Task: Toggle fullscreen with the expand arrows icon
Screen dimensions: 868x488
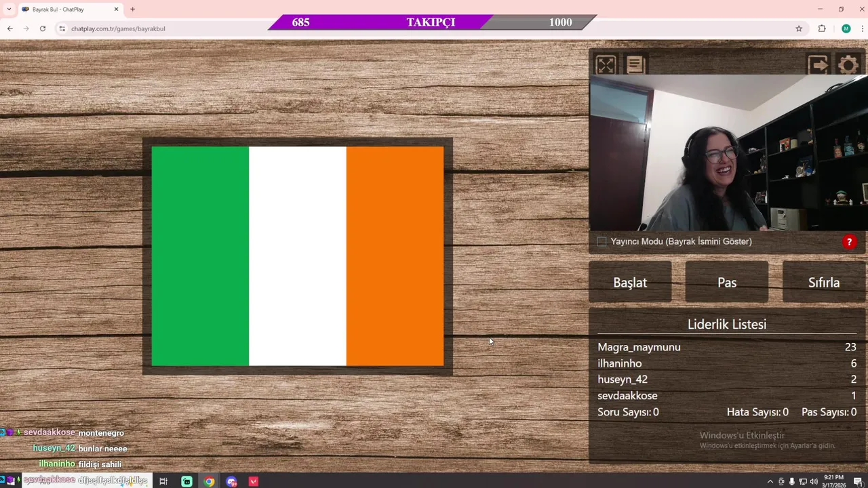Action: [x=606, y=64]
